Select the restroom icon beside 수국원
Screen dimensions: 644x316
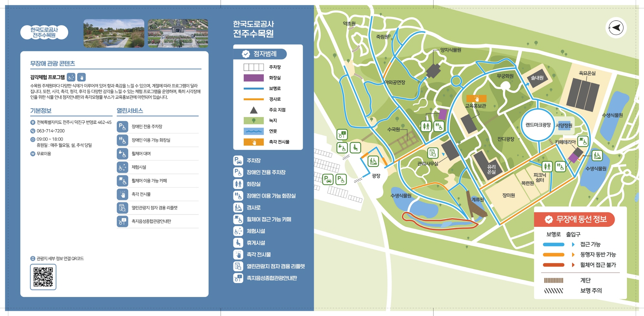click(426, 126)
